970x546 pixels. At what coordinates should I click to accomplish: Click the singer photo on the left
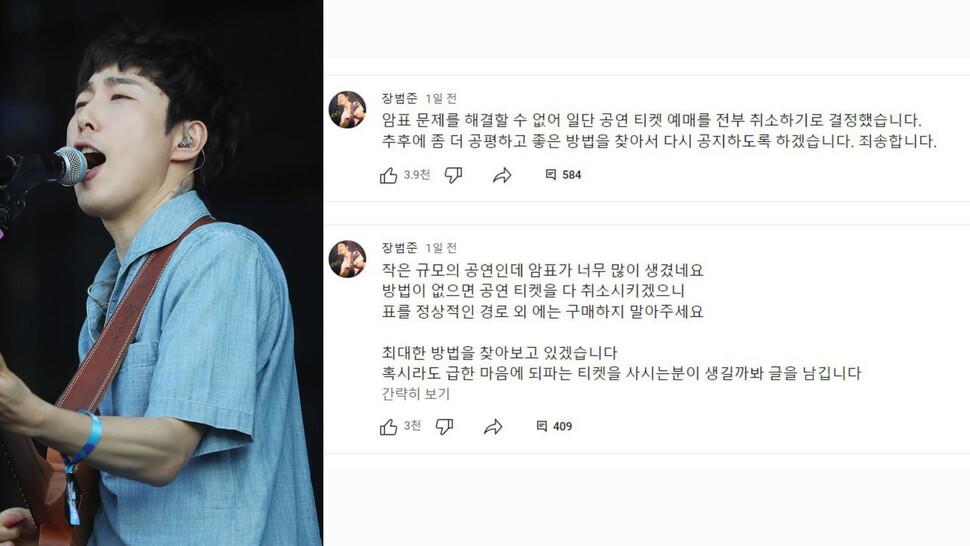point(161,273)
